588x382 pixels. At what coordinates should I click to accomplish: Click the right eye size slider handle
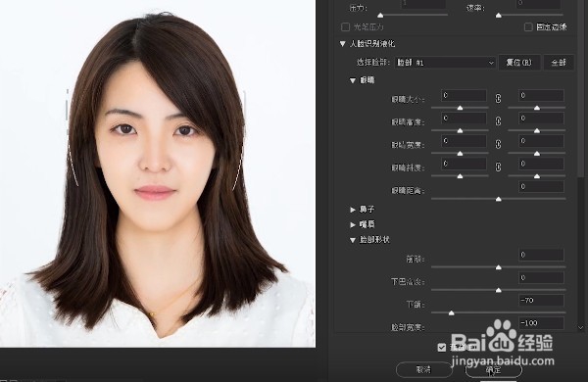(x=537, y=108)
